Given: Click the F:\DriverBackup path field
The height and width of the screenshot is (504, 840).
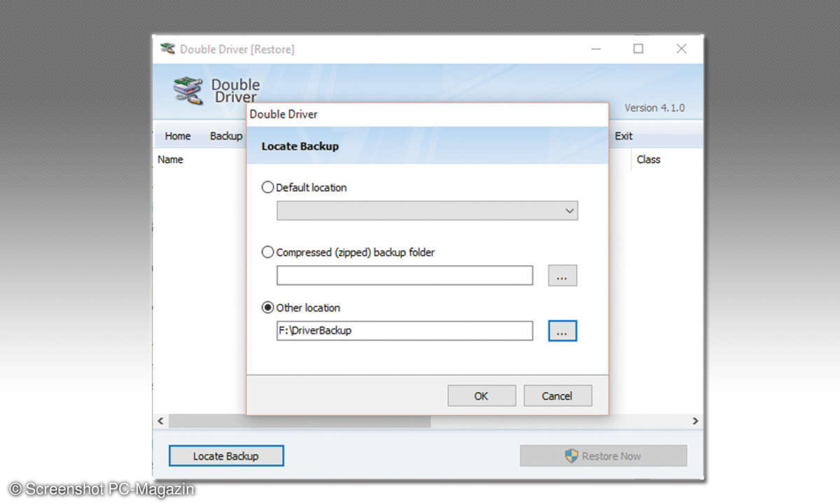Looking at the screenshot, I should click(405, 330).
